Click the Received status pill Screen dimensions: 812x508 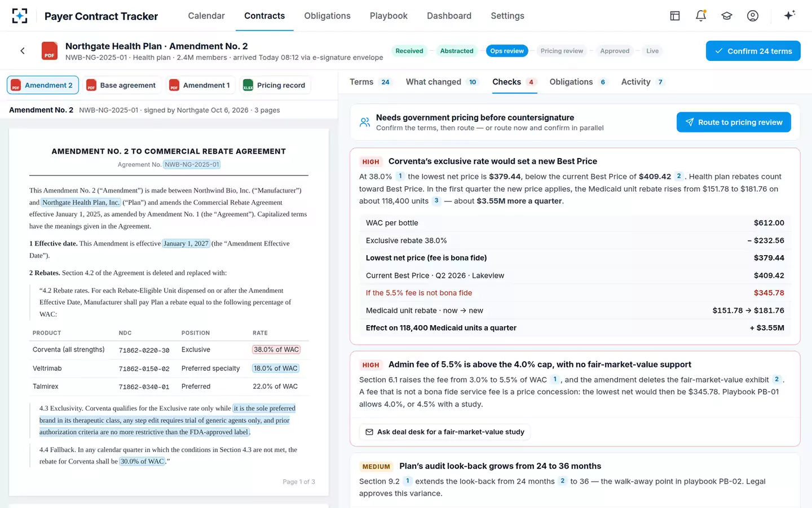click(409, 51)
